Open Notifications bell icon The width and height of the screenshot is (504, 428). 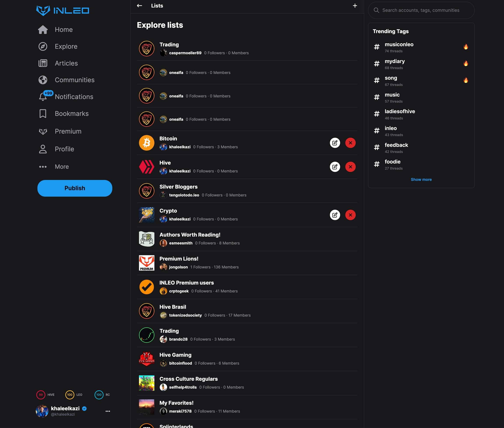click(x=43, y=96)
